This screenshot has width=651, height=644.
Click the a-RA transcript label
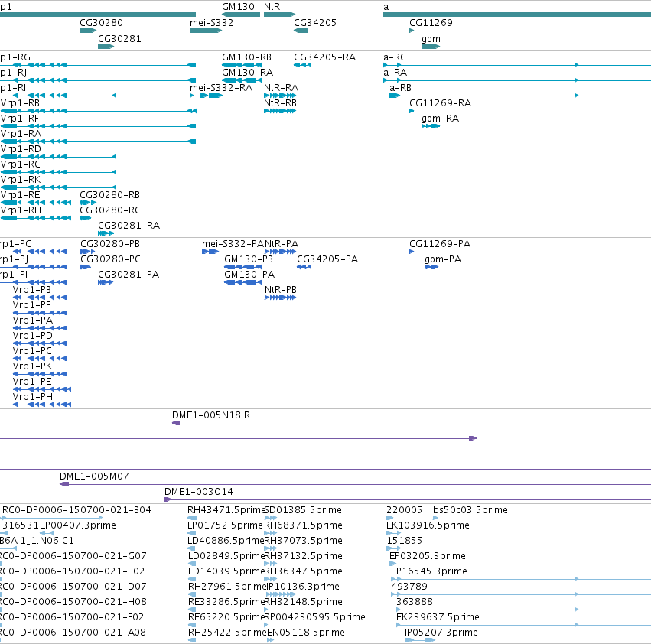click(x=395, y=73)
